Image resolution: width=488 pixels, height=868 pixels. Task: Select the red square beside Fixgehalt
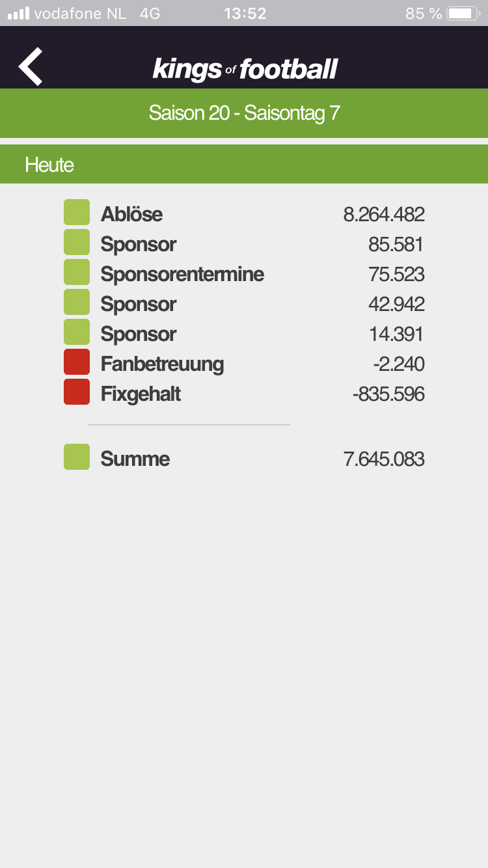point(77,392)
